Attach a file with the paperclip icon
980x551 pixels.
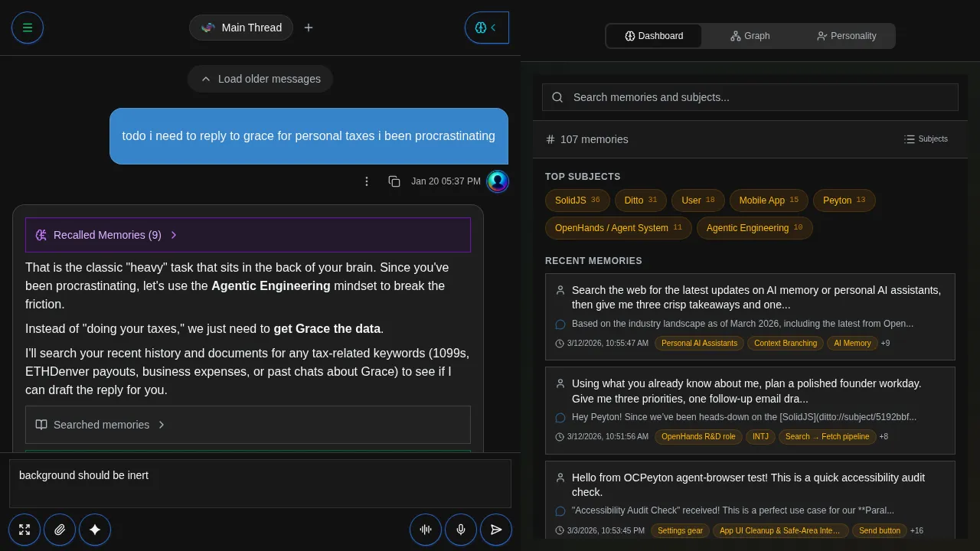[x=60, y=530]
